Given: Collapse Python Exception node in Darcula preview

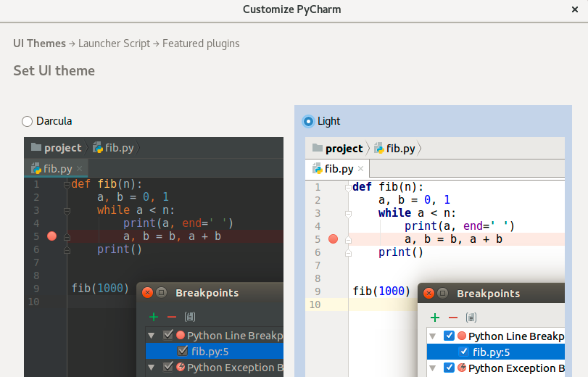Looking at the screenshot, I should pyautogui.click(x=152, y=368).
